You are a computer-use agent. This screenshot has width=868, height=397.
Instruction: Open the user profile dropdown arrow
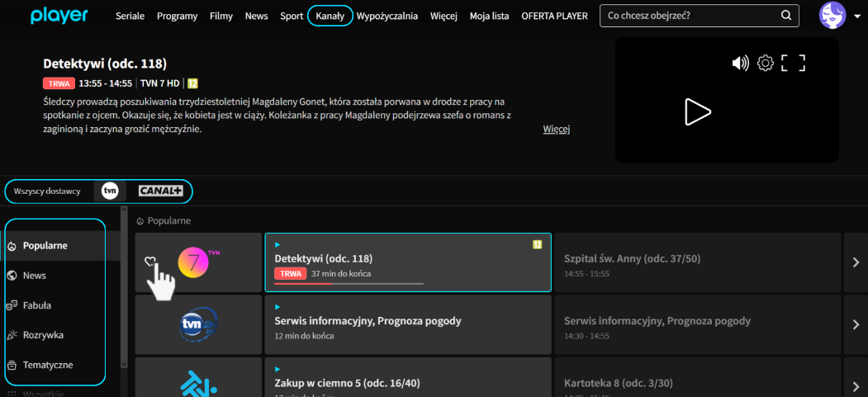[x=856, y=17]
